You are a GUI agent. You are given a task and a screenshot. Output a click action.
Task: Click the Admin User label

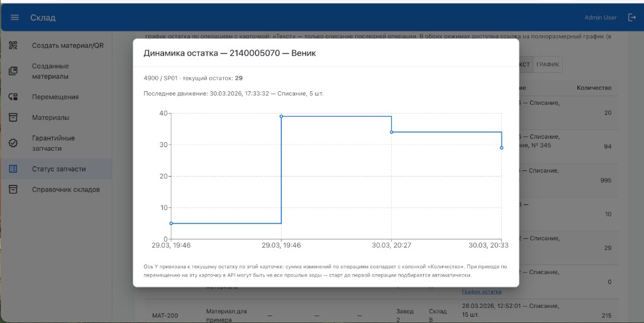point(600,18)
